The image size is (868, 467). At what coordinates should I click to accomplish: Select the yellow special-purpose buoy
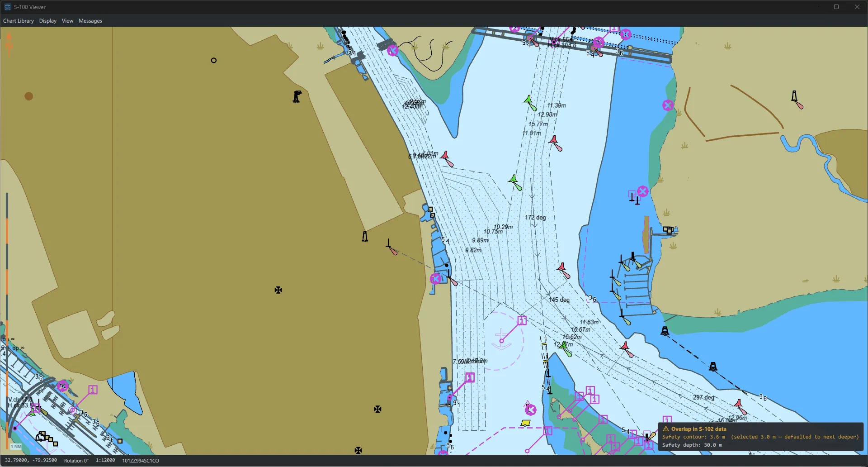(525, 423)
